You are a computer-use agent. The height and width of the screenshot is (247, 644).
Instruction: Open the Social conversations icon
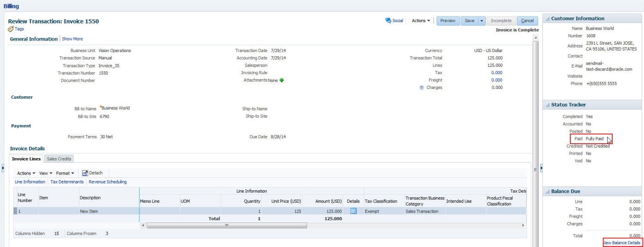click(388, 21)
